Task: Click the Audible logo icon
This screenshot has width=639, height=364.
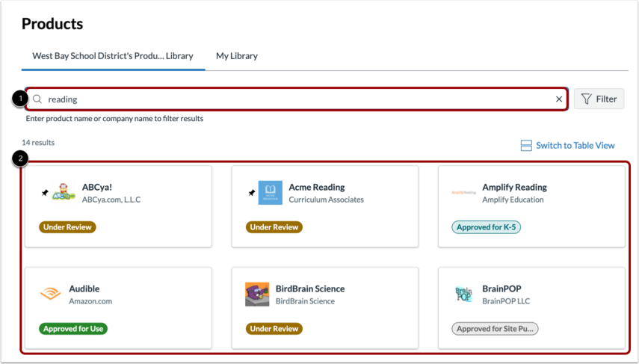Action: (x=51, y=294)
